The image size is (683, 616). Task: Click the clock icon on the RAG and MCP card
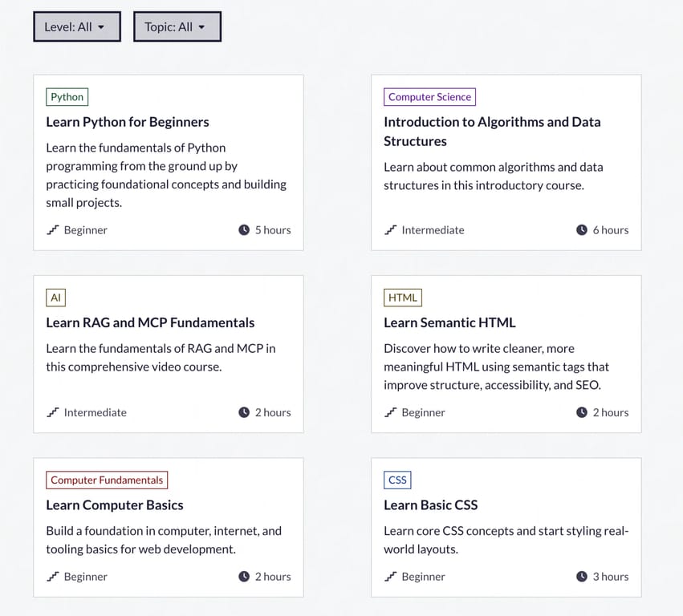coord(244,411)
